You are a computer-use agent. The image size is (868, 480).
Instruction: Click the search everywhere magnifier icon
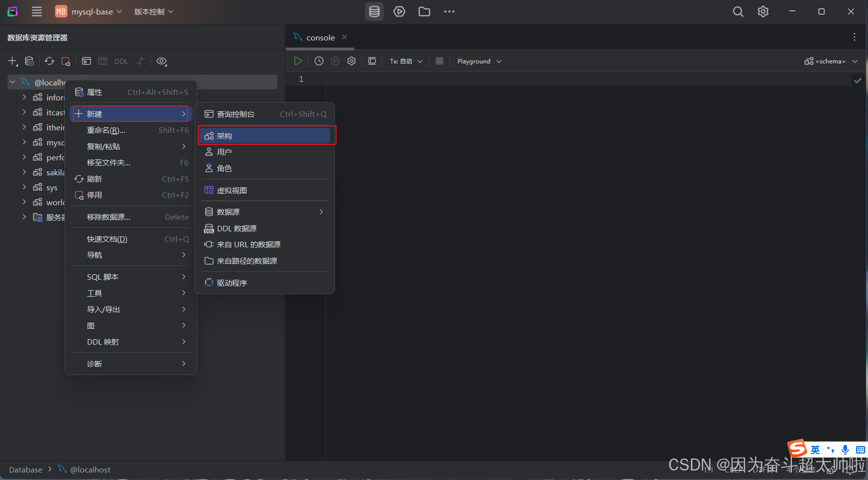738,11
